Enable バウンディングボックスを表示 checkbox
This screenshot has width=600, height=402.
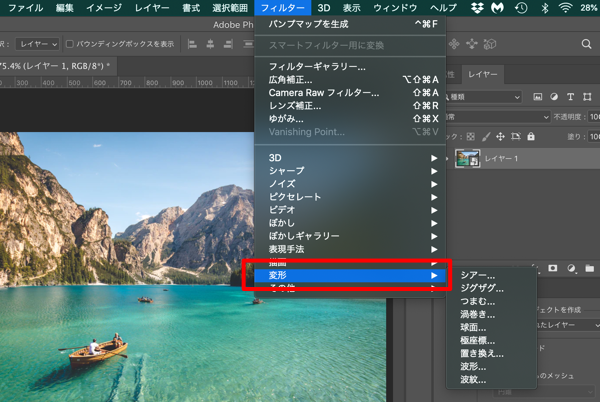tap(70, 44)
